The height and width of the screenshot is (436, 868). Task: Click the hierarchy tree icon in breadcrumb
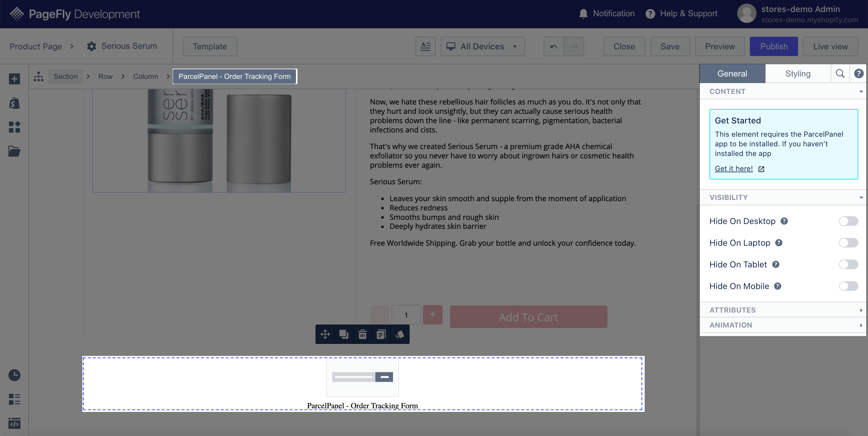38,76
